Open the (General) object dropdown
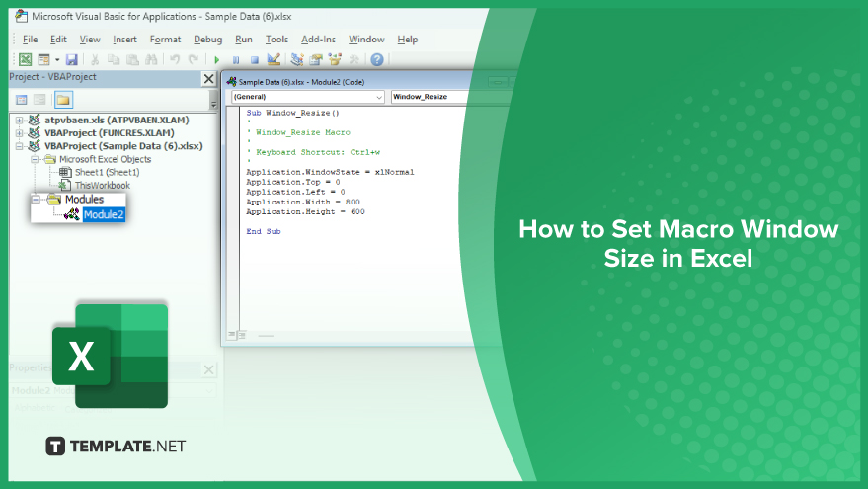 coord(307,97)
